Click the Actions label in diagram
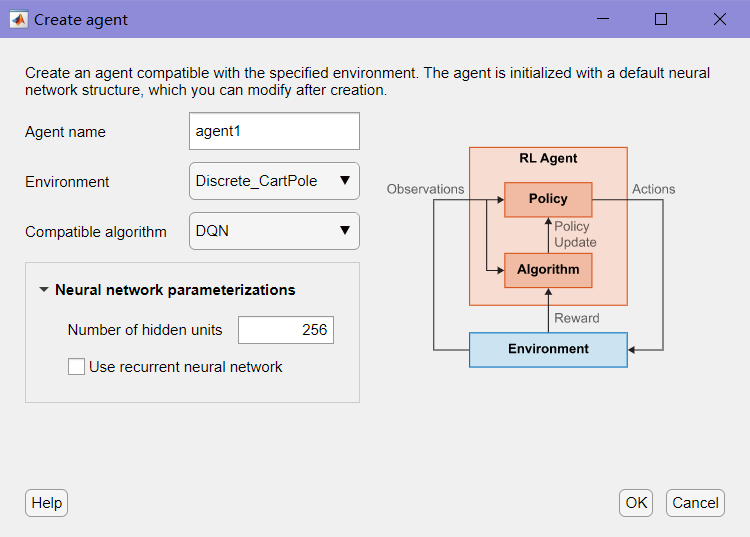This screenshot has height=537, width=750. 653,189
